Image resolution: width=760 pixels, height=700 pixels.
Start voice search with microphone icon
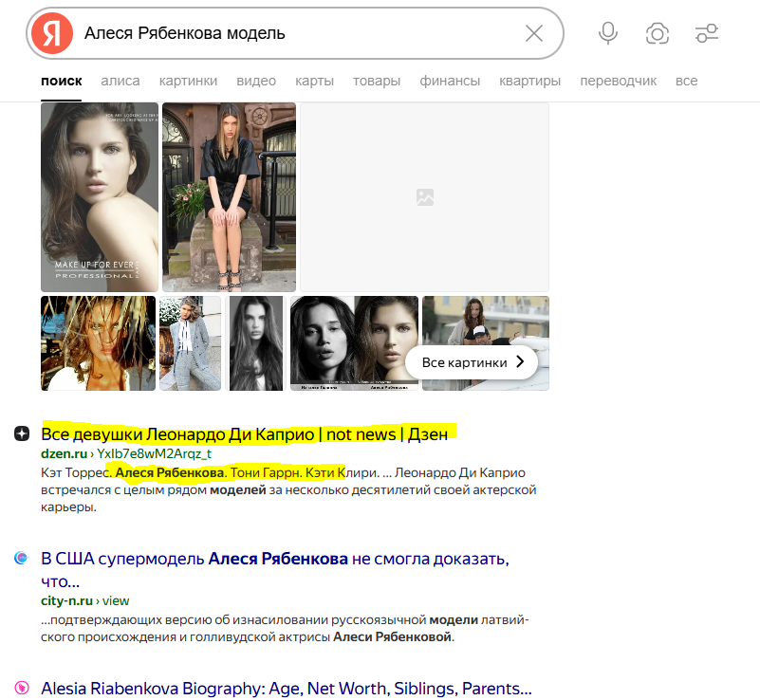pos(608,33)
